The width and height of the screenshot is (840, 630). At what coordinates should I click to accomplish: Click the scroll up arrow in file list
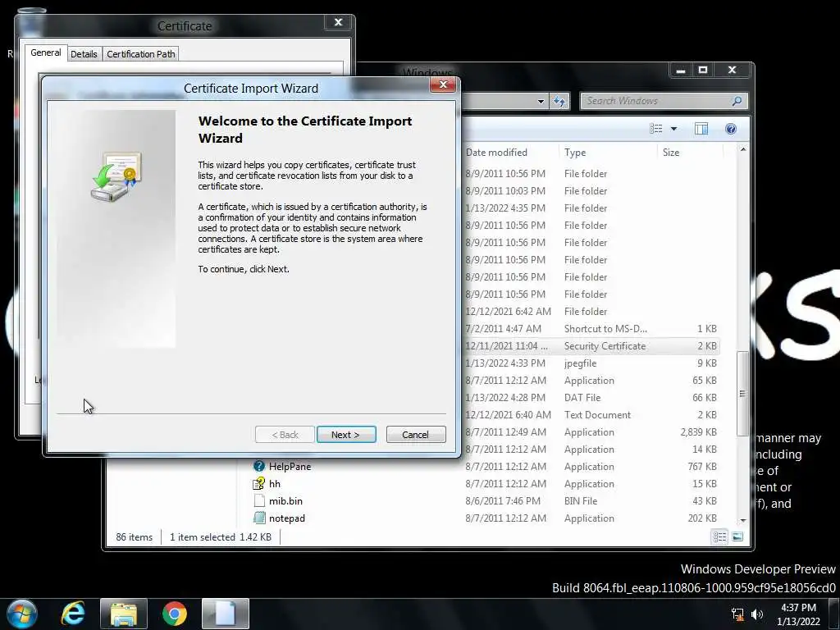743,149
